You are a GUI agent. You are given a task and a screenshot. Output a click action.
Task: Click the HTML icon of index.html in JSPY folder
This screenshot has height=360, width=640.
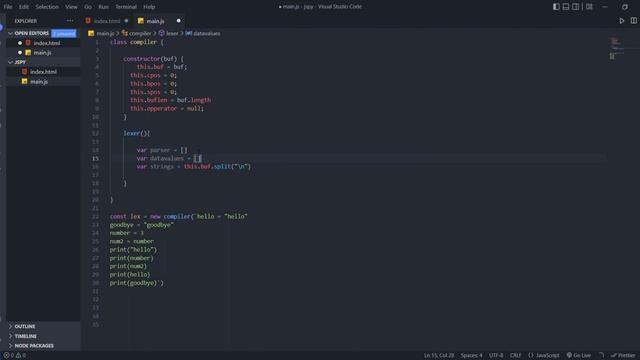[x=24, y=72]
